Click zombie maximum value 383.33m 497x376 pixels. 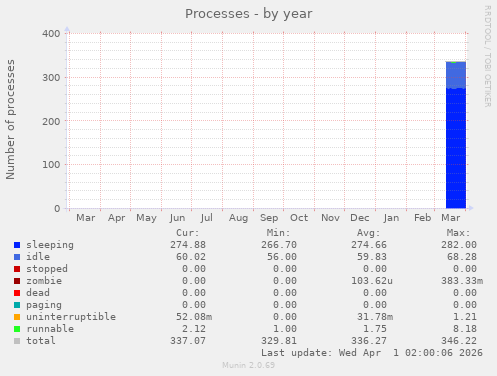tap(462, 281)
